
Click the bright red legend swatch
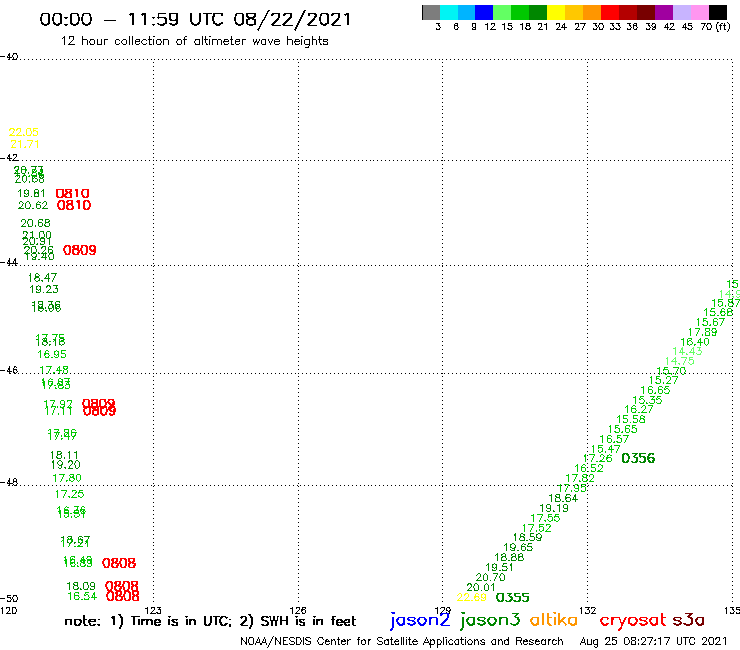[x=610, y=12]
